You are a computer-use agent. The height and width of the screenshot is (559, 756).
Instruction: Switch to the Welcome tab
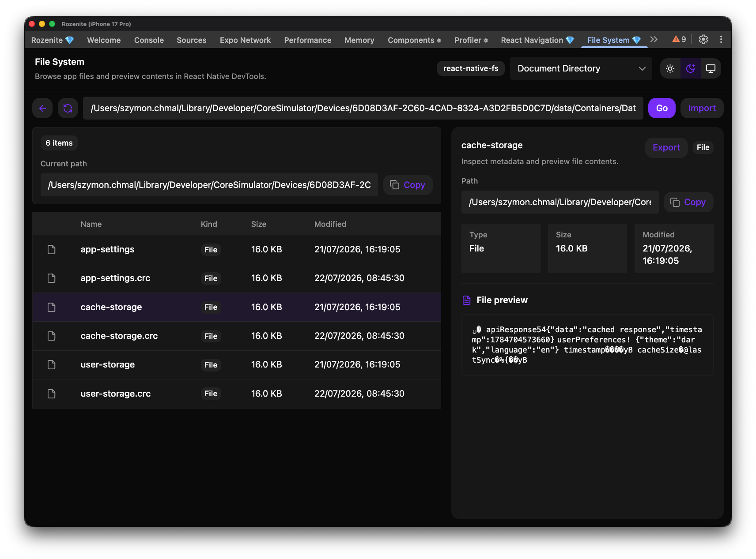[x=104, y=40]
